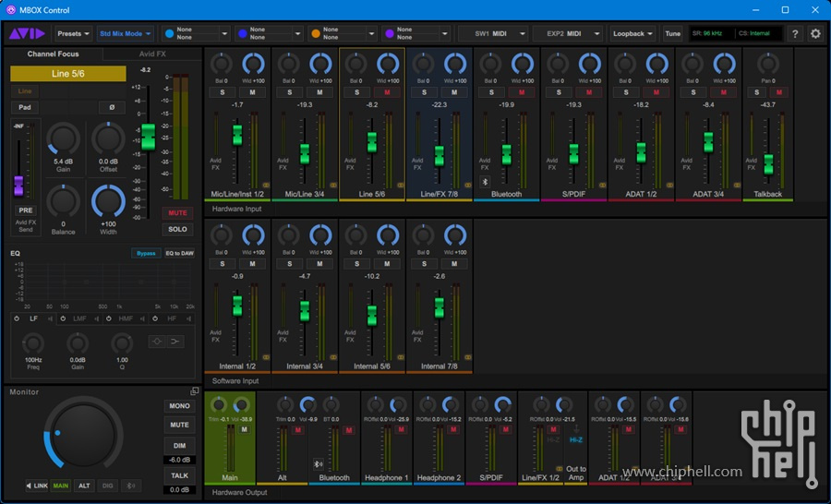The width and height of the screenshot is (831, 504).
Task: Click the EQ to DAW button
Action: coord(180,253)
